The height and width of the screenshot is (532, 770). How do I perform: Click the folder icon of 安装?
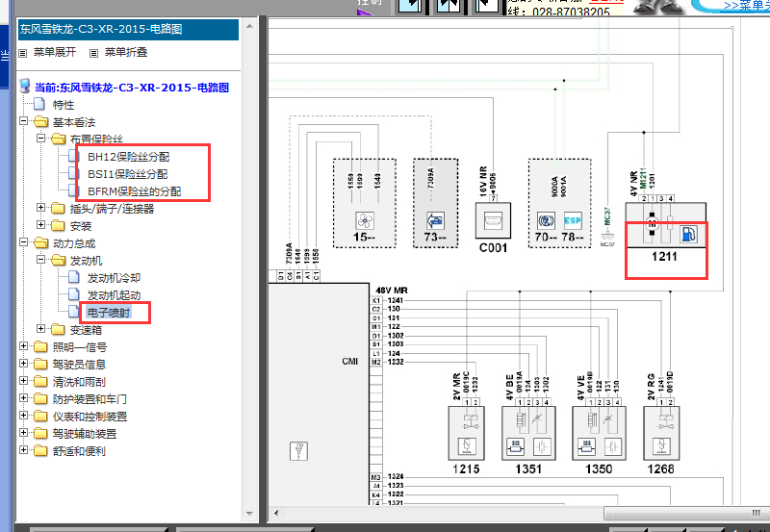58,225
